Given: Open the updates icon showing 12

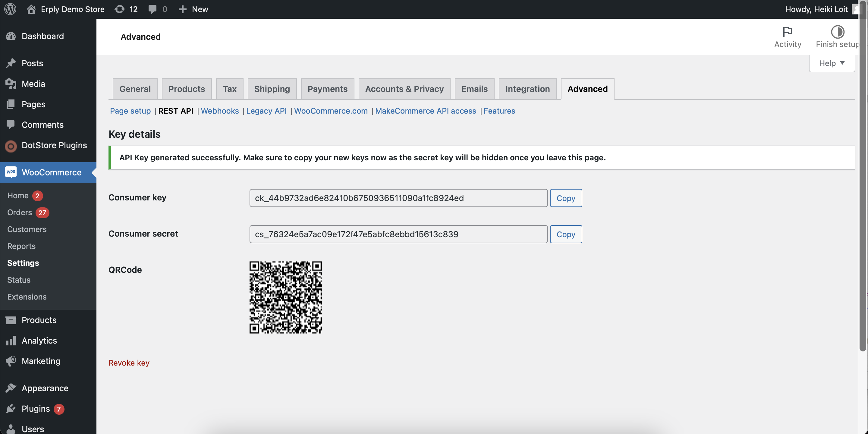Looking at the screenshot, I should tap(120, 9).
